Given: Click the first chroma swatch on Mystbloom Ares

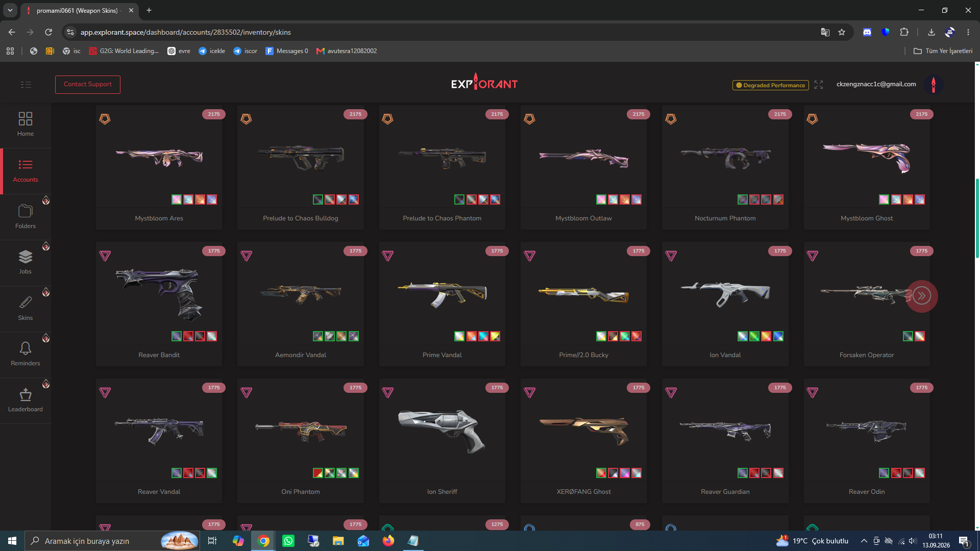Looking at the screenshot, I should (177, 199).
